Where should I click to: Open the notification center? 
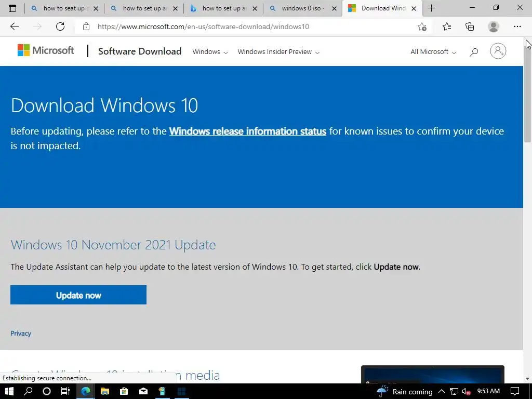tap(515, 392)
